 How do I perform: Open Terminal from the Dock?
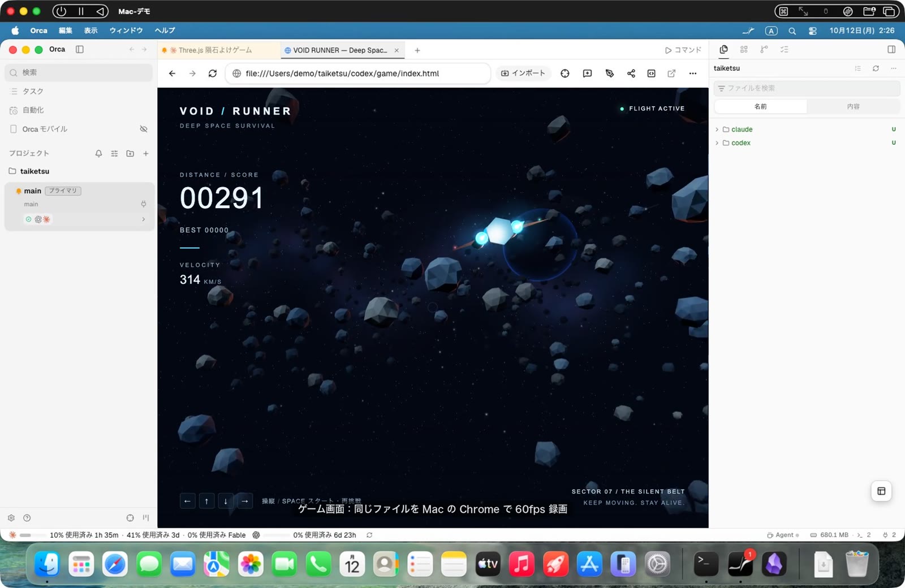706,564
